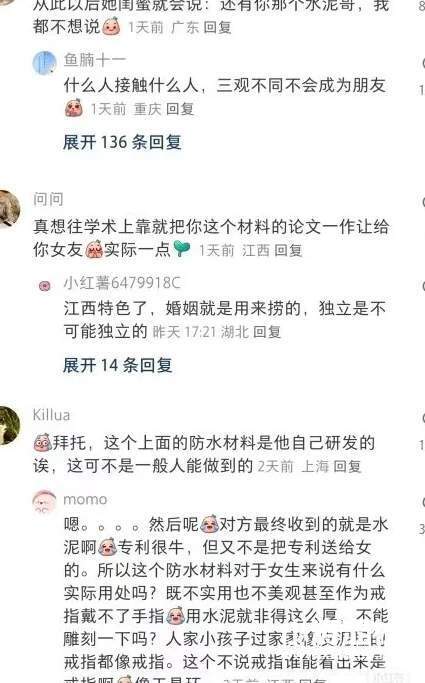Open username Killua

click(x=51, y=415)
